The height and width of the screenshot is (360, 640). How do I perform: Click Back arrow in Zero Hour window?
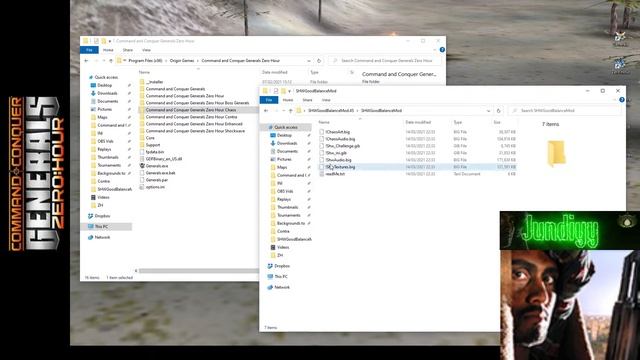pyautogui.click(x=86, y=60)
